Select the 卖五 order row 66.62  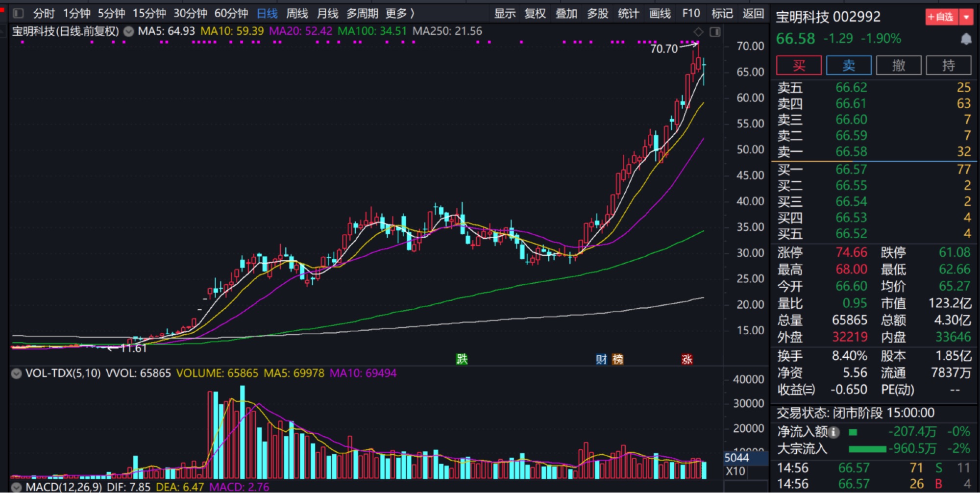coord(874,88)
